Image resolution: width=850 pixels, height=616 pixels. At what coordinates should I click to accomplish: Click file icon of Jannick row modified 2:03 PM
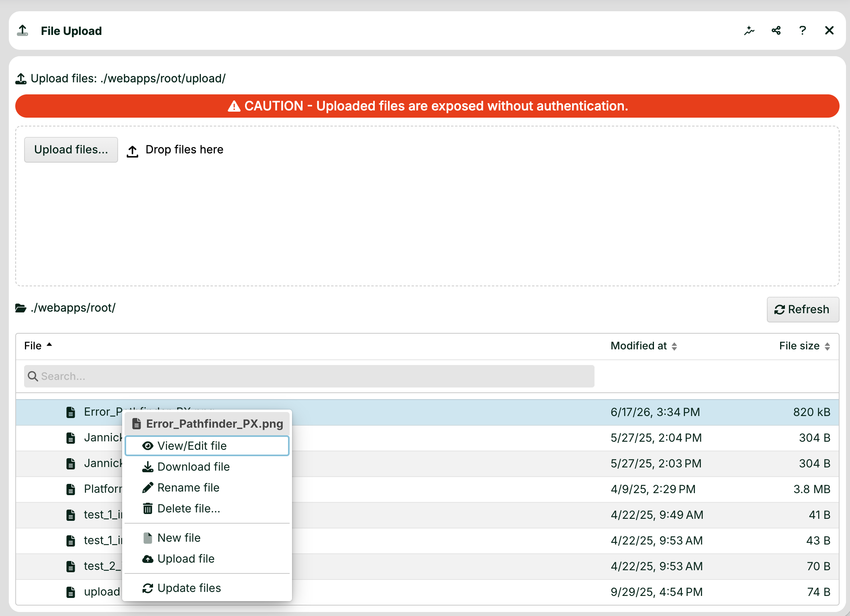click(71, 463)
